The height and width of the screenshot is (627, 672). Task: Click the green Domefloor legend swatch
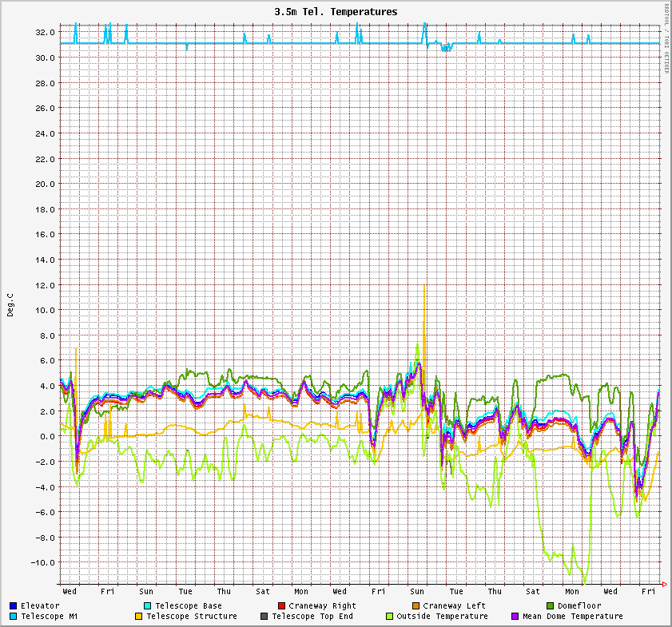(x=550, y=606)
